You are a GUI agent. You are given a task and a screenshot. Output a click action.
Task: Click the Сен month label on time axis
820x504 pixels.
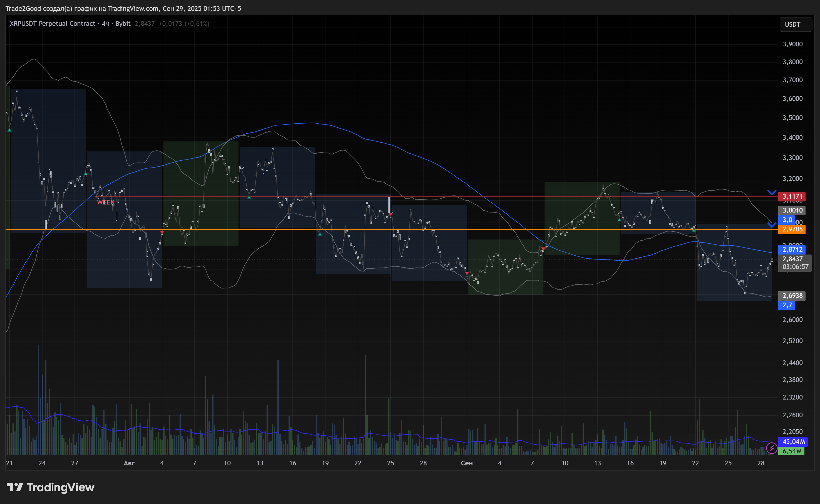(x=466, y=463)
